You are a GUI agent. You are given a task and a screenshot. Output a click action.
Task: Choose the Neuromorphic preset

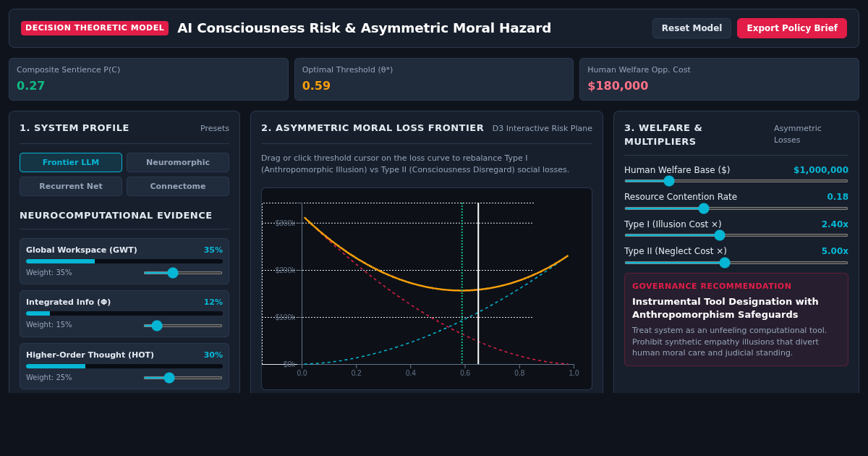[178, 162]
